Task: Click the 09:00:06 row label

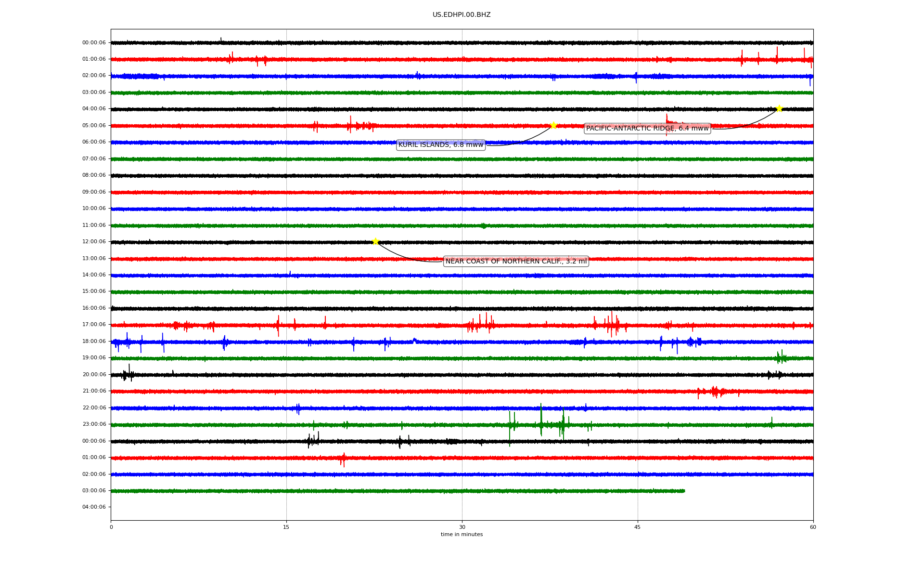Action: (x=94, y=192)
